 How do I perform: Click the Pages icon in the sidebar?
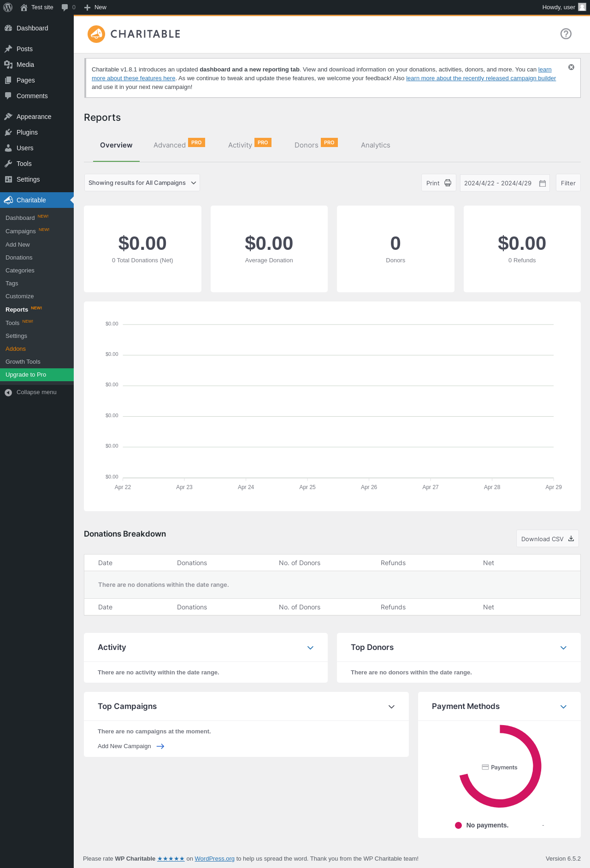(8, 80)
